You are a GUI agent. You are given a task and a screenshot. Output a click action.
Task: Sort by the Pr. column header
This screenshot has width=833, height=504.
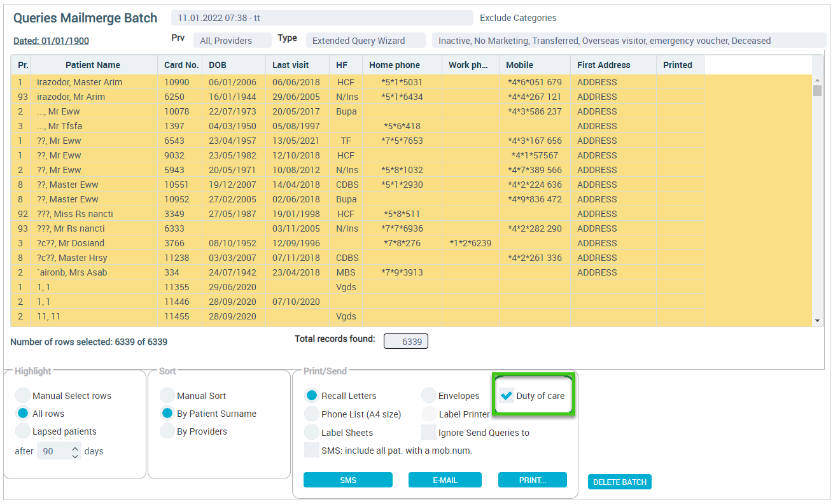[x=20, y=65]
